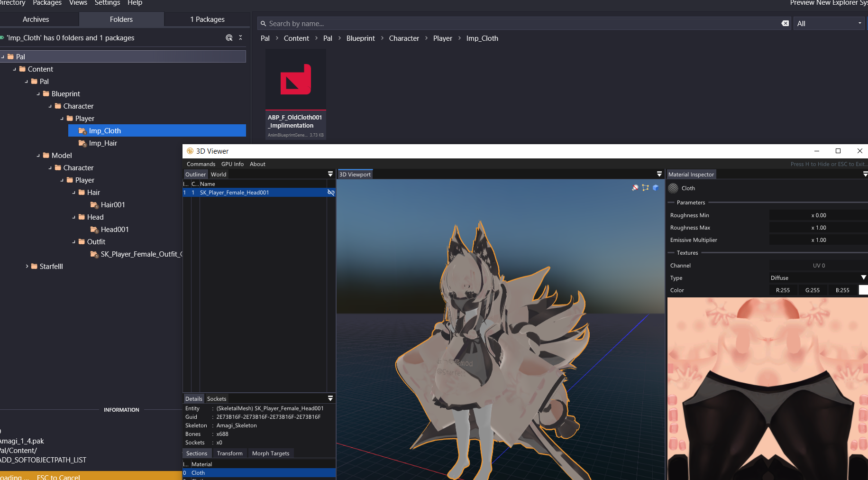Click the Content folder icon in tree
868x480 pixels.
pos(22,69)
